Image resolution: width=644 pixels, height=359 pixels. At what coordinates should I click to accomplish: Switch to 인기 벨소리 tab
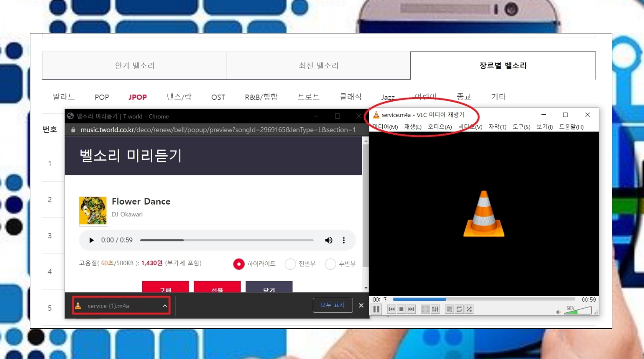click(135, 66)
